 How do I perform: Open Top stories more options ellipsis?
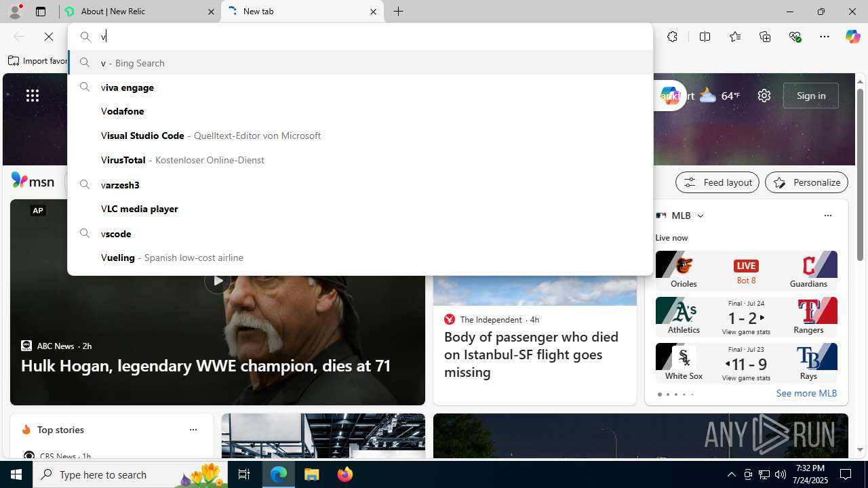[193, 430]
